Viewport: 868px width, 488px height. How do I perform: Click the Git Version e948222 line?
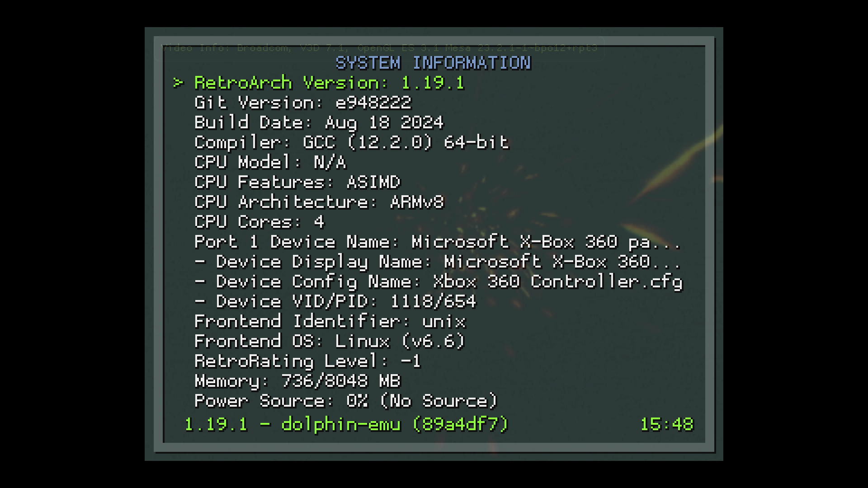point(303,103)
